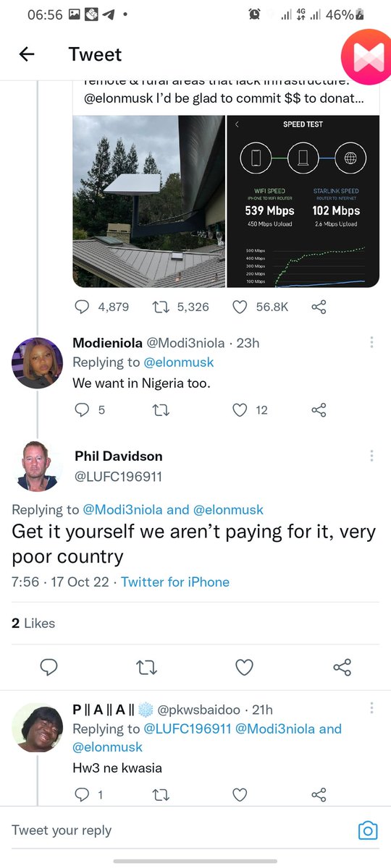Like the tweet with 56.8K likes
391x868 pixels.
click(240, 307)
